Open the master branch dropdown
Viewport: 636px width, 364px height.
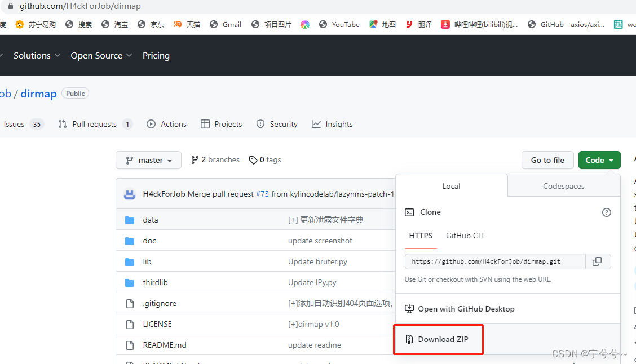[x=148, y=160]
